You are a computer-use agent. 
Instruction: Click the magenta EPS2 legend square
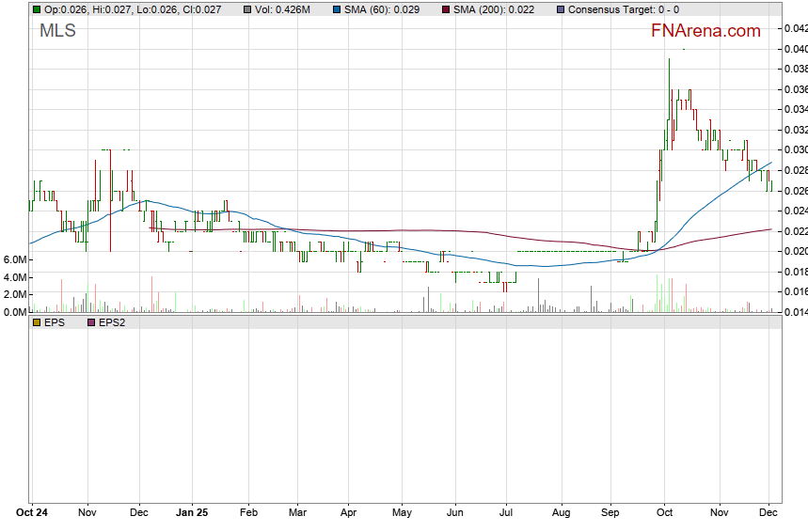pos(90,322)
